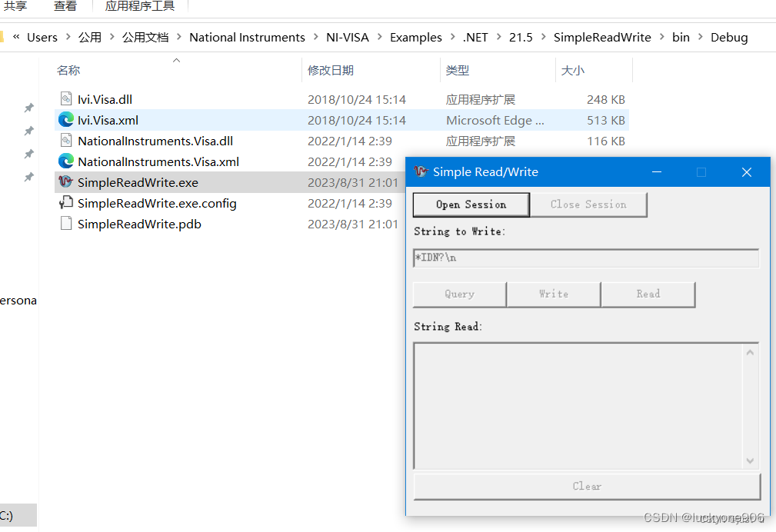This screenshot has height=532, width=776.
Task: Expand the chevron after SimpleReadWrite in path
Action: click(661, 37)
